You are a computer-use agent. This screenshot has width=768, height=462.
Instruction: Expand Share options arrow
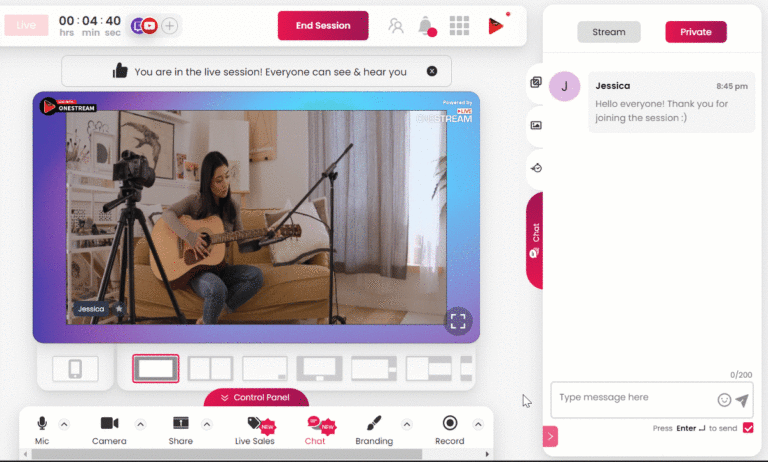(207, 424)
